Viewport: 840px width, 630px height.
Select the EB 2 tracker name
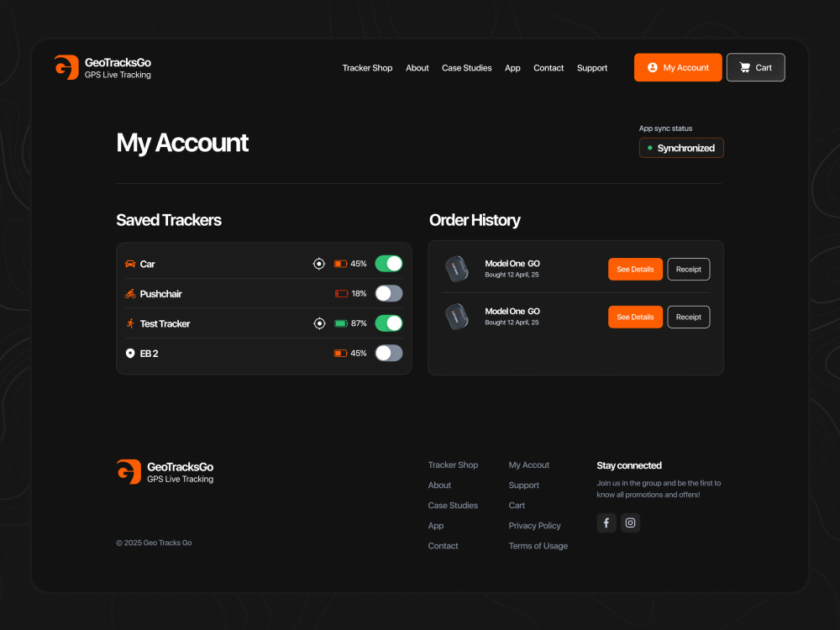coord(149,354)
